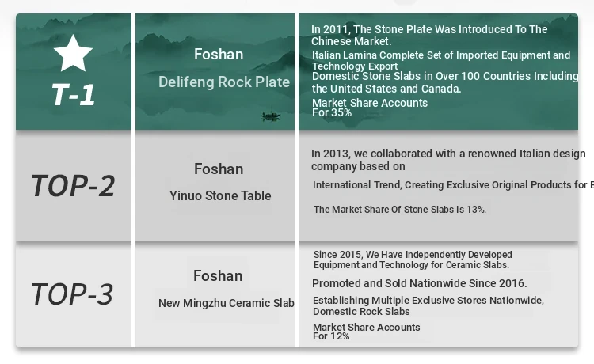This screenshot has width=594, height=364.
Task: Click the 12% market share text
Action: [366, 332]
